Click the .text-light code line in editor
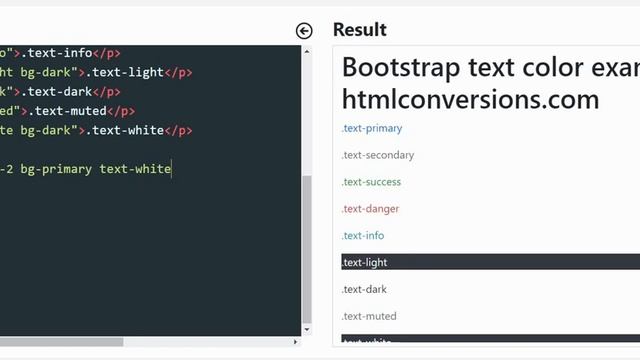 [x=96, y=73]
